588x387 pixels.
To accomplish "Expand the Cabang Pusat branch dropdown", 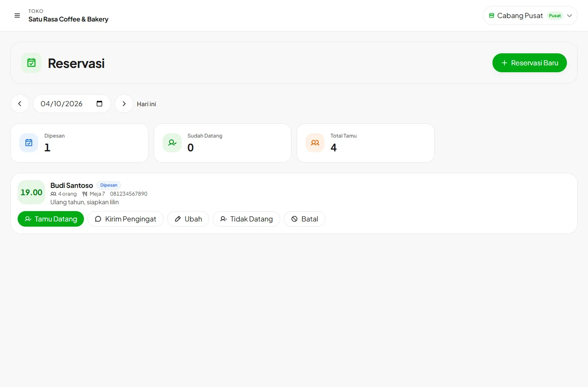I will (x=530, y=15).
